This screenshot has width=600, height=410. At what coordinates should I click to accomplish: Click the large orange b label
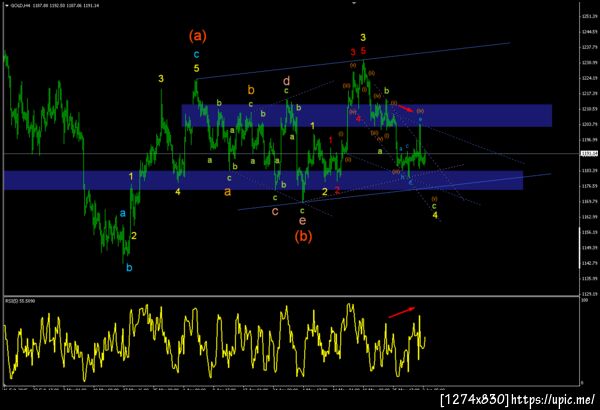pos(251,90)
